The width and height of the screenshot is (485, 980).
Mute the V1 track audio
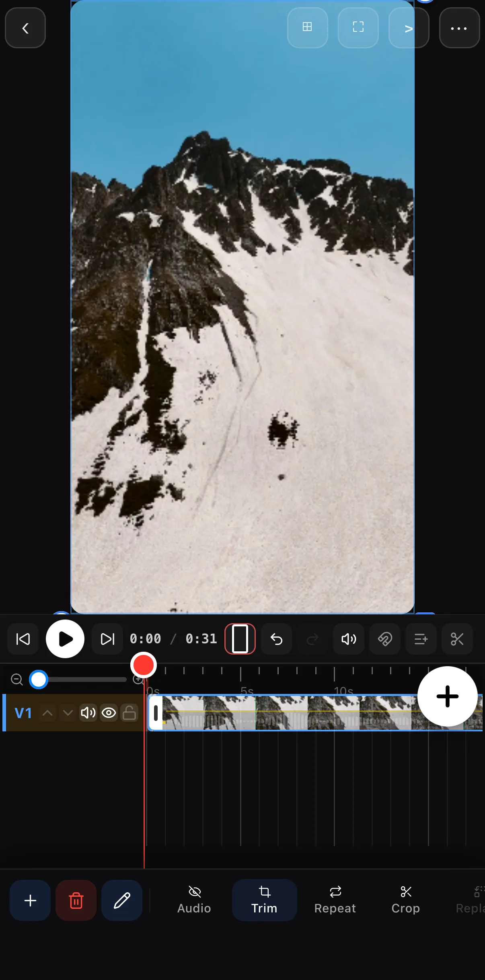(x=88, y=713)
